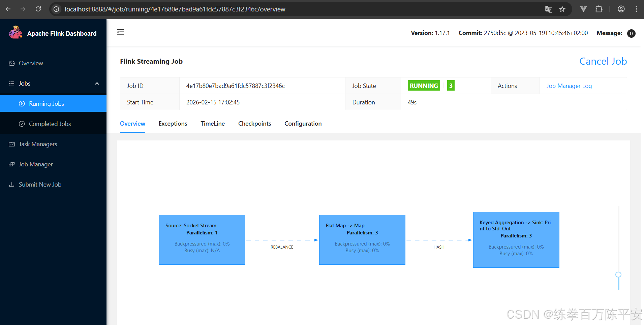Open site information icon in address bar
The width and height of the screenshot is (644, 325).
coord(57,9)
